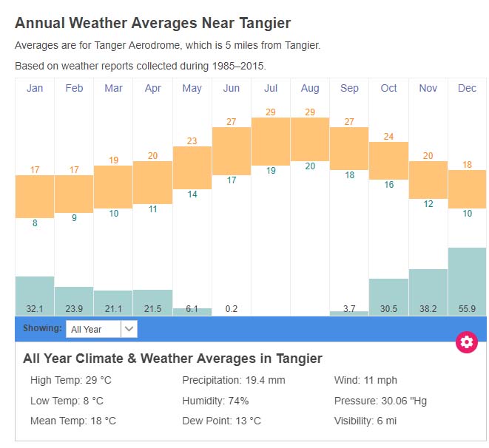Click the Apr month header
The height and width of the screenshot is (448, 489).
pyautogui.click(x=152, y=89)
